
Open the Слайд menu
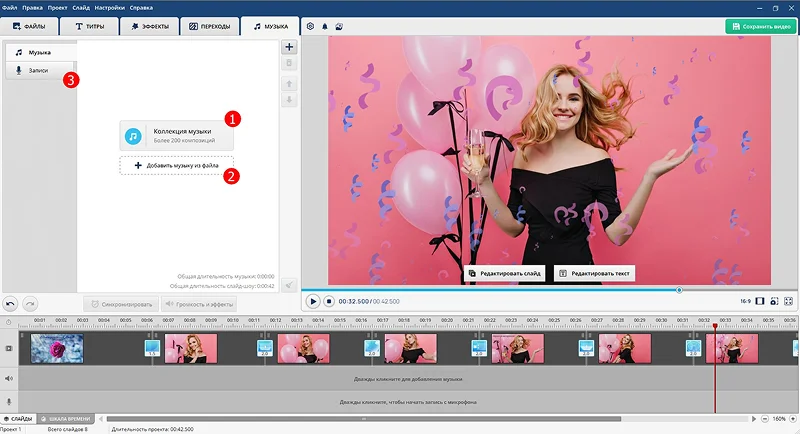81,8
